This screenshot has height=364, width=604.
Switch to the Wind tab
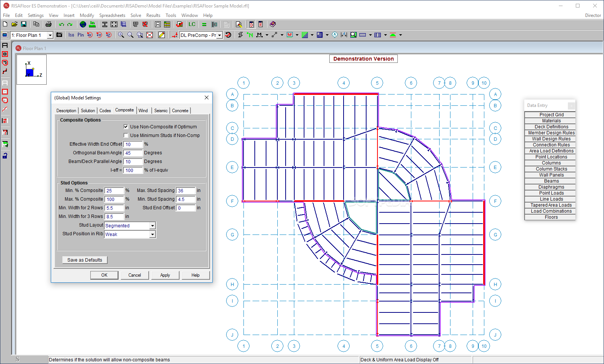coord(143,111)
